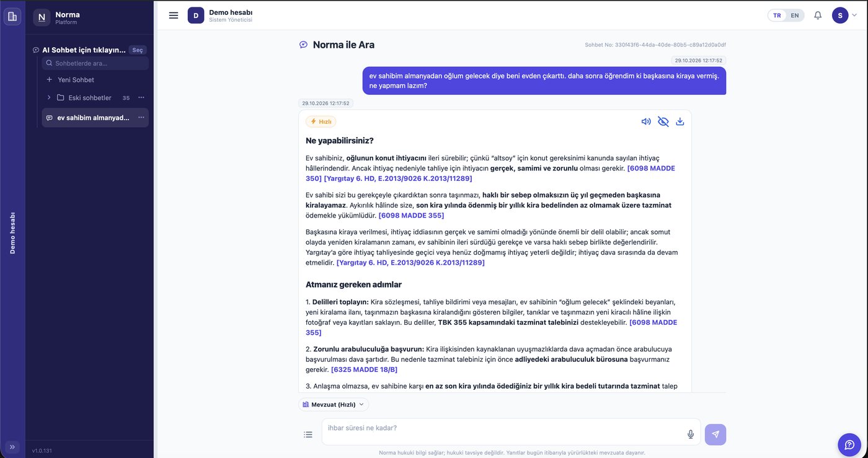This screenshot has height=458, width=868.
Task: Click the Seç button in the sidebar
Action: (x=138, y=50)
